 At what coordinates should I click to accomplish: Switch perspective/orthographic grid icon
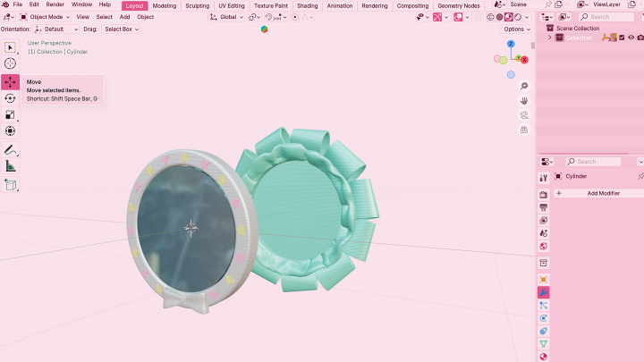524,130
